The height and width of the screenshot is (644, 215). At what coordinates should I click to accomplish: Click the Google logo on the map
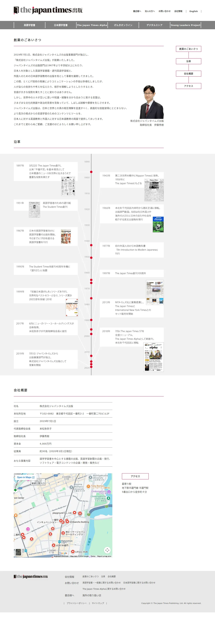[x=63, y=553]
